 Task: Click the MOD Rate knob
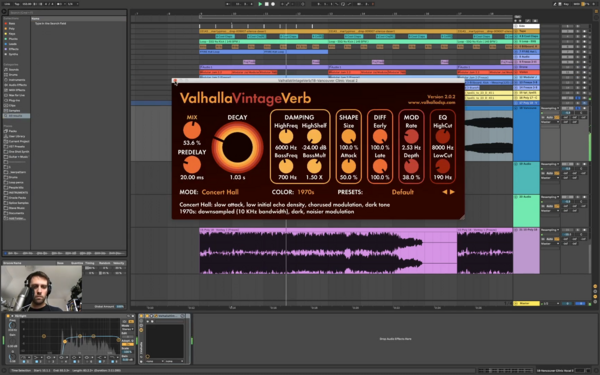(411, 136)
